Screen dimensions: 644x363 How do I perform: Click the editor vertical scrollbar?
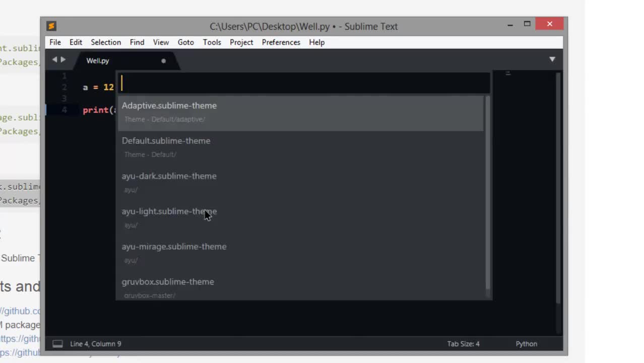558,188
